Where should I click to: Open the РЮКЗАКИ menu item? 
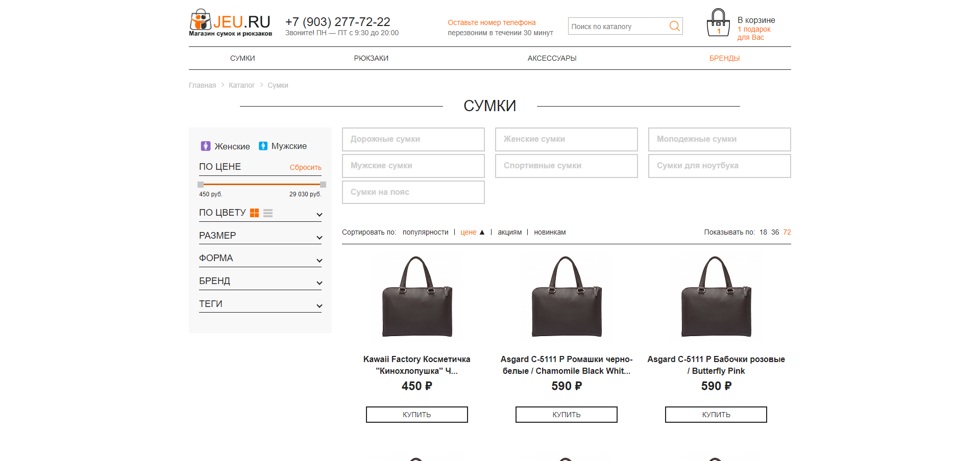click(x=371, y=59)
